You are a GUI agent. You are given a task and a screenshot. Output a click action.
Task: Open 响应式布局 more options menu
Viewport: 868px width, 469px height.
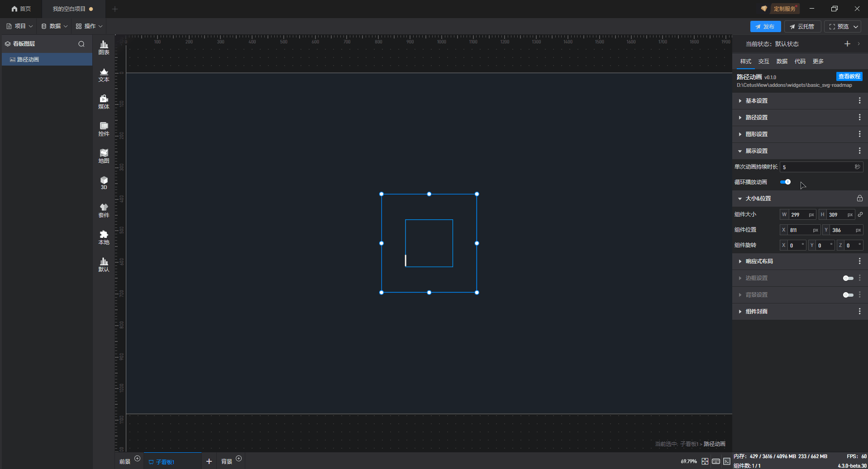(x=859, y=261)
